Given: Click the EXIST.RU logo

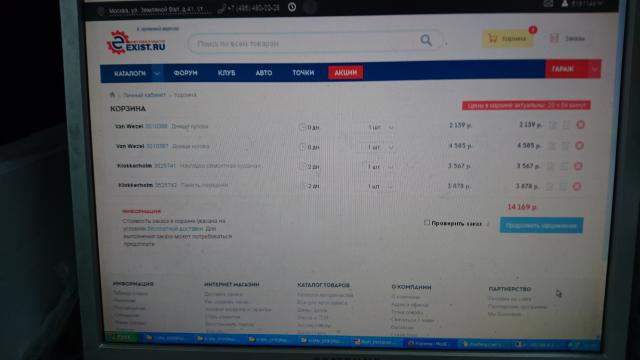Looking at the screenshot, I should click(136, 43).
